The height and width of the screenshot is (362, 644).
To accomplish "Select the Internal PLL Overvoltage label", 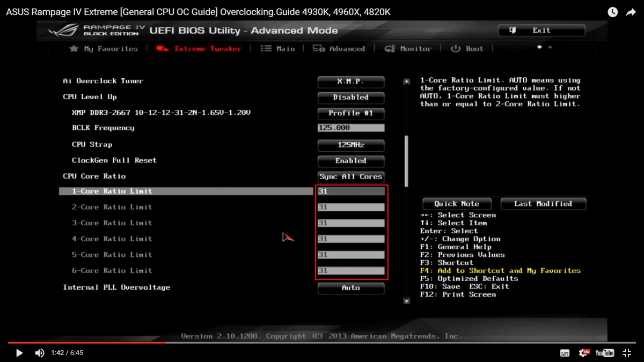I will pyautogui.click(x=116, y=287).
